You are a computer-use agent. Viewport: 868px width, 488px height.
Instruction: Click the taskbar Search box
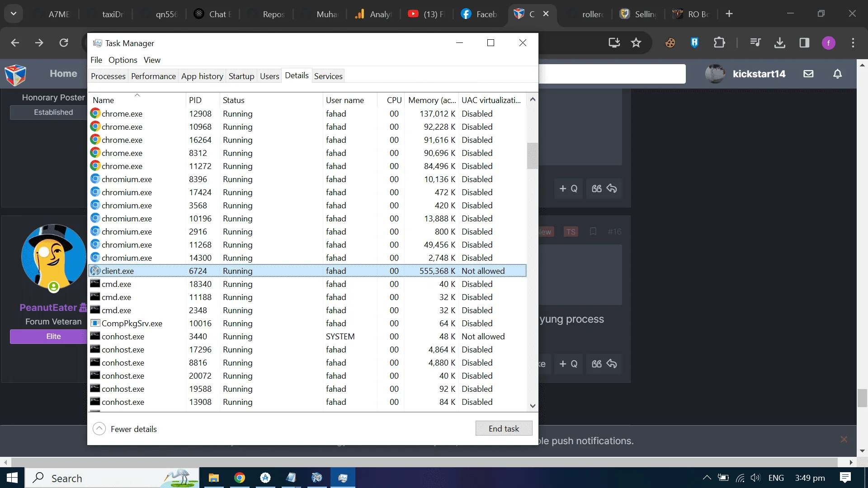(x=112, y=478)
